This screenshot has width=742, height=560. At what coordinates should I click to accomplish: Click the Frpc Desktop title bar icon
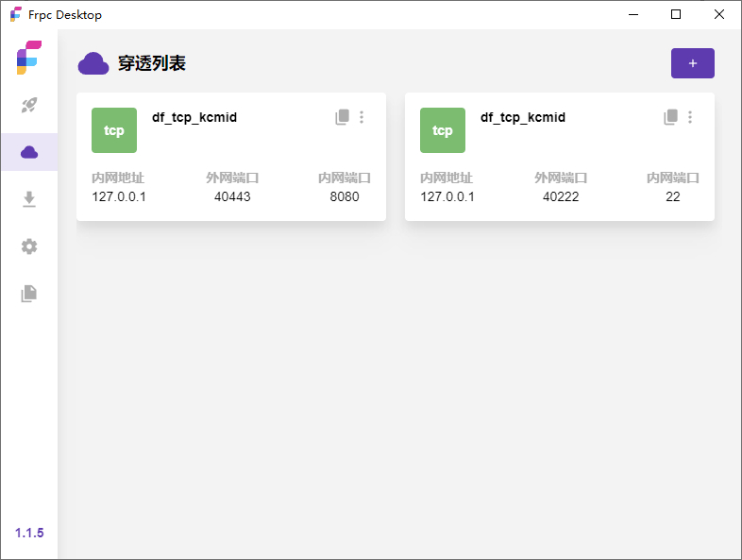[16, 14]
